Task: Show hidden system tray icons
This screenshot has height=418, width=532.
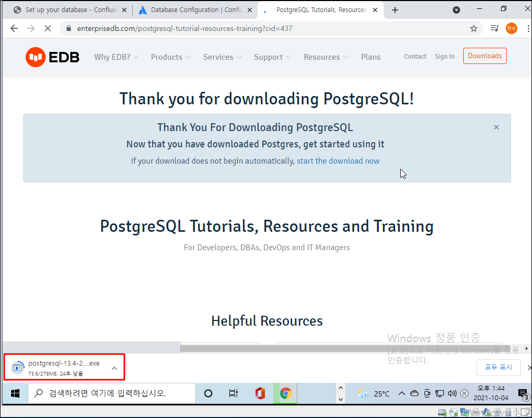Action: click(x=402, y=393)
